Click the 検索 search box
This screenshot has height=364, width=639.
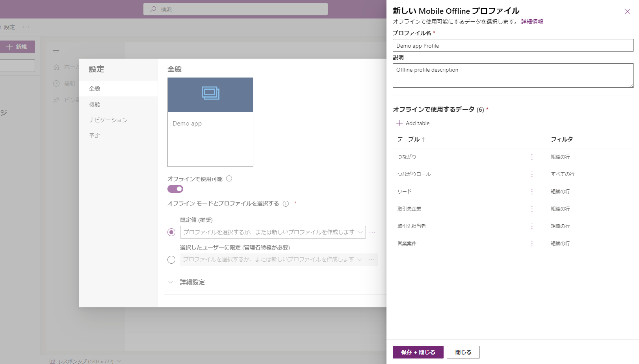236,9
